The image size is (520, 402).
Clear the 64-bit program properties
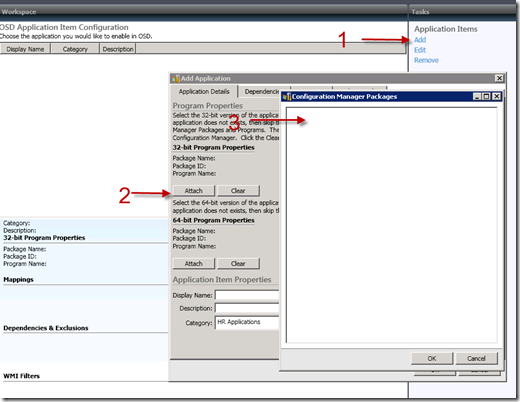pos(238,263)
